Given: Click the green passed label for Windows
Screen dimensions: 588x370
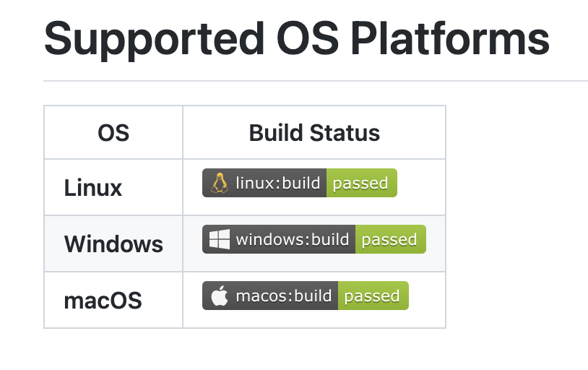Looking at the screenshot, I should point(390,239).
